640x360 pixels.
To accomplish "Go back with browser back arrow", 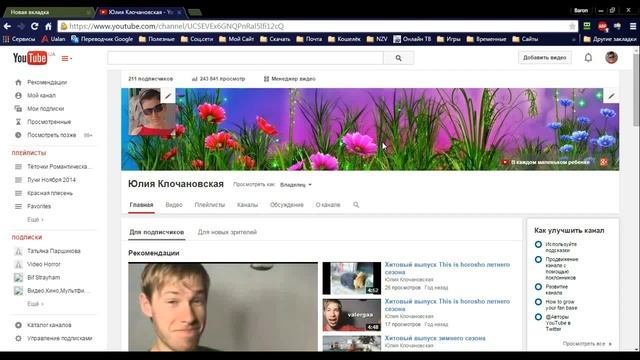I will 7,26.
